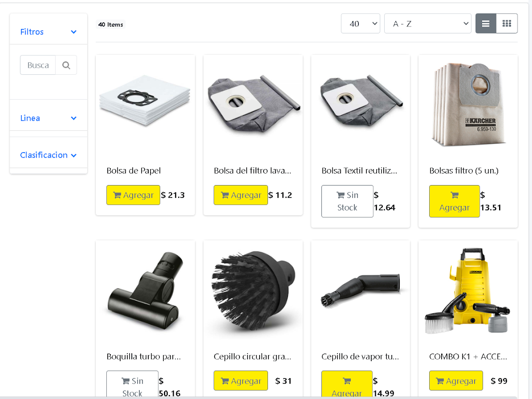Expand the Filtros section
Viewport: 532px width, 399px height.
tap(48, 32)
